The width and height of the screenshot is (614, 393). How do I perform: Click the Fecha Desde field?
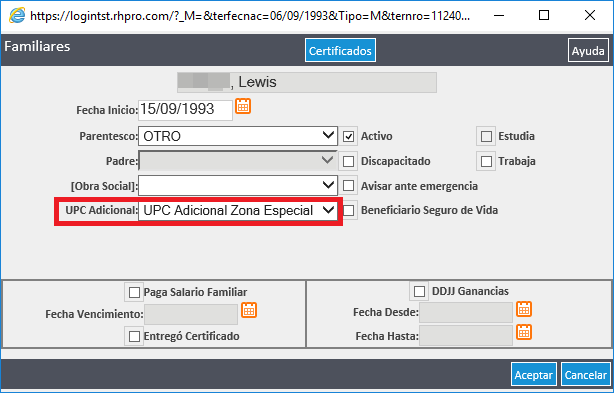(466, 312)
